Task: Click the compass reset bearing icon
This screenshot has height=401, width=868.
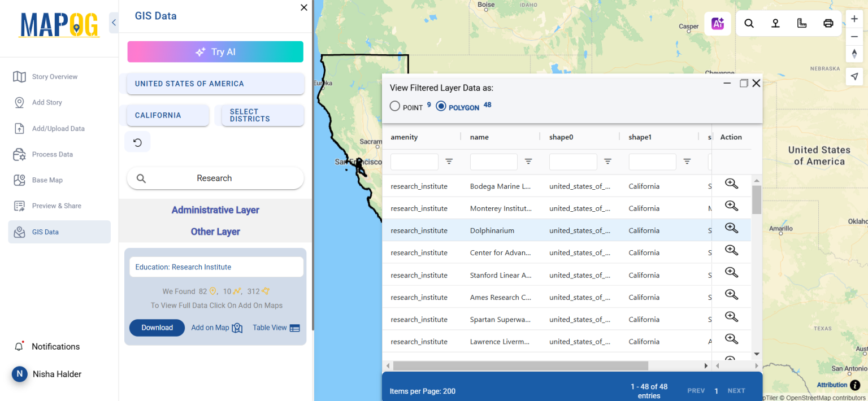Action: [854, 54]
